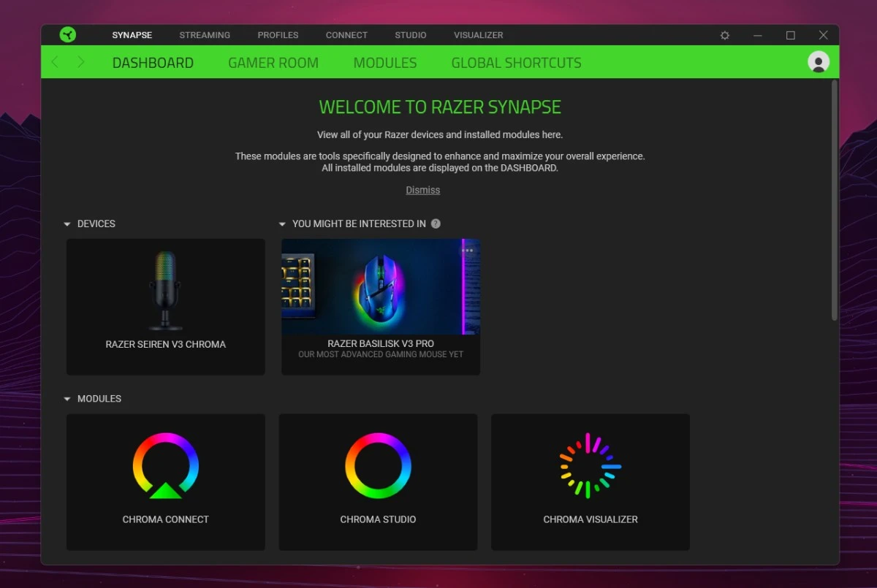The image size is (877, 588).
Task: Go to the Gamer Room tab
Action: coord(273,63)
